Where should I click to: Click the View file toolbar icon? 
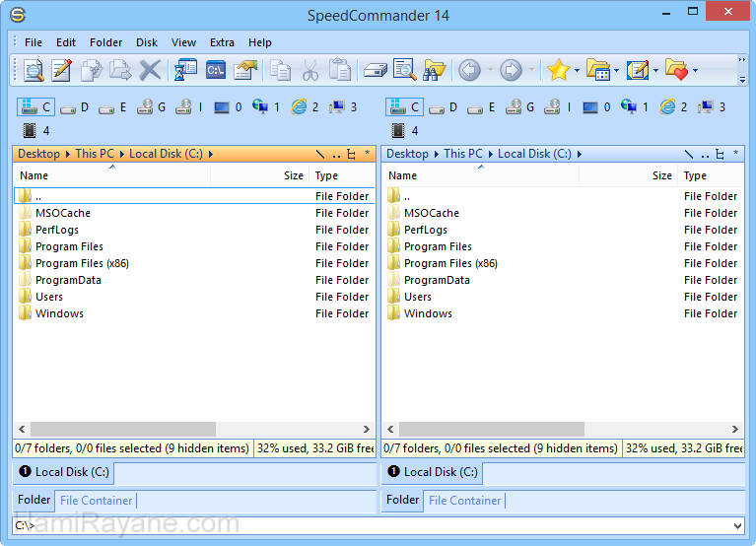[x=34, y=70]
